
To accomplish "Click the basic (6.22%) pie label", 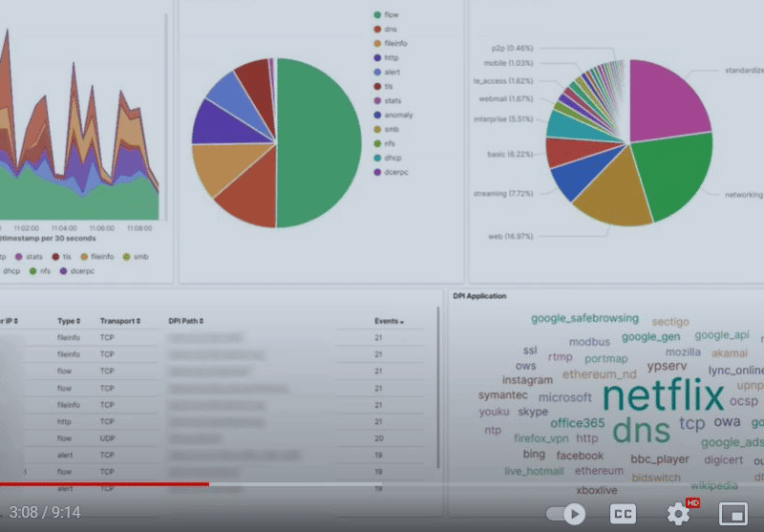I will tap(510, 154).
